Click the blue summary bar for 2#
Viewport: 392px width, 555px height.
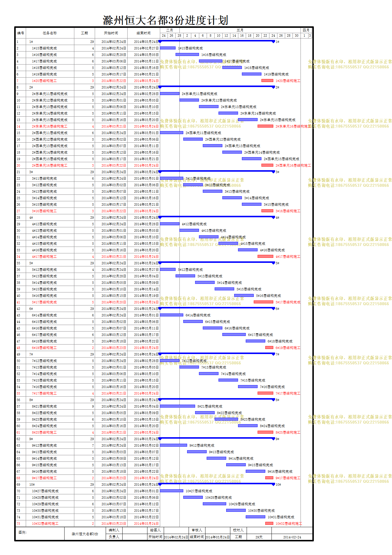[217, 87]
